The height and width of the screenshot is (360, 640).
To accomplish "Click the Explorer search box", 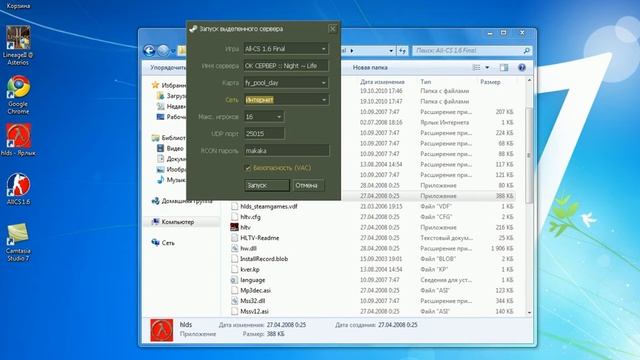I will (472, 51).
